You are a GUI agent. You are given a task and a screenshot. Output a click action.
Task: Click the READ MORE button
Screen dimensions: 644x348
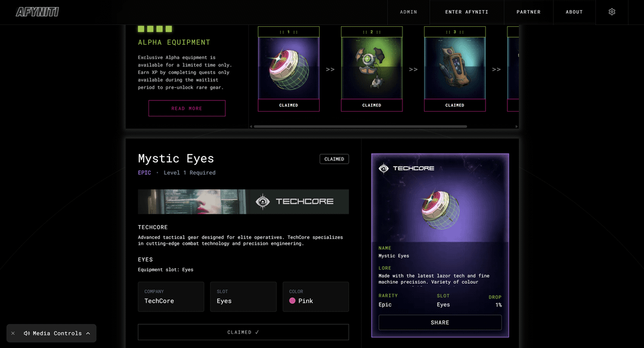pos(187,108)
